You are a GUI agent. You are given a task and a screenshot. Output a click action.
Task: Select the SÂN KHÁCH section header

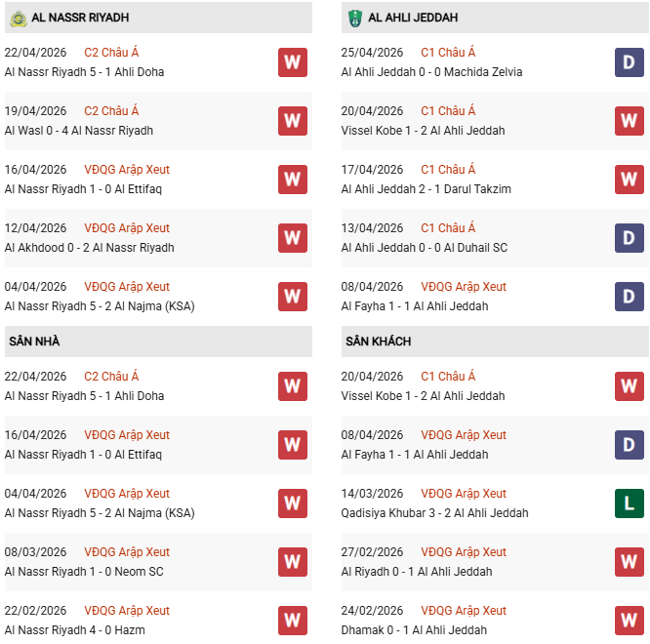378,342
